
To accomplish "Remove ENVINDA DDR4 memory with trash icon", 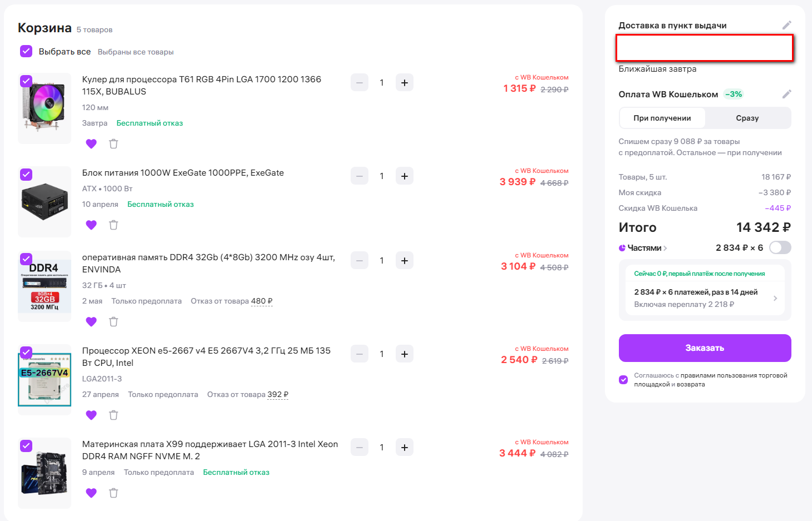I will 114,322.
